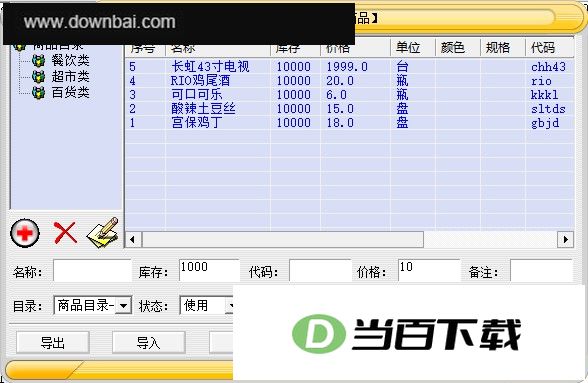This screenshot has height=383, width=588.
Task: Click the table scroll right arrow
Action: [566, 239]
